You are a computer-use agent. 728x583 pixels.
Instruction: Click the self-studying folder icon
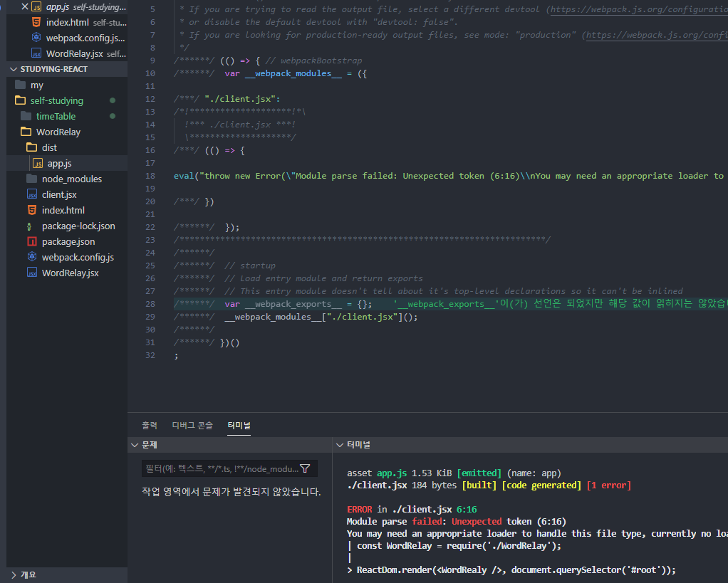[20, 100]
